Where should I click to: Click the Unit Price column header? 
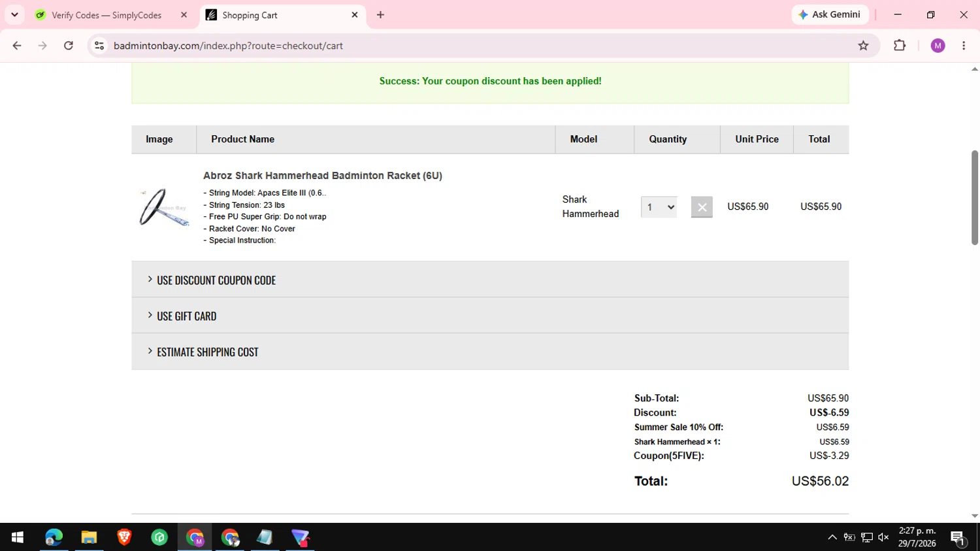pos(757,139)
